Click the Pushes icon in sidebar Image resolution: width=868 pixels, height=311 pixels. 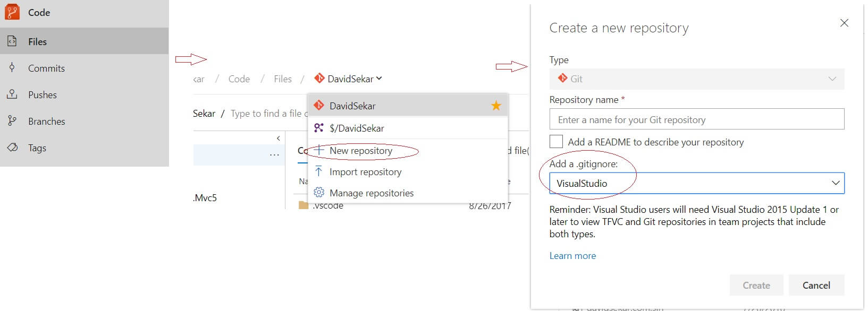point(12,94)
